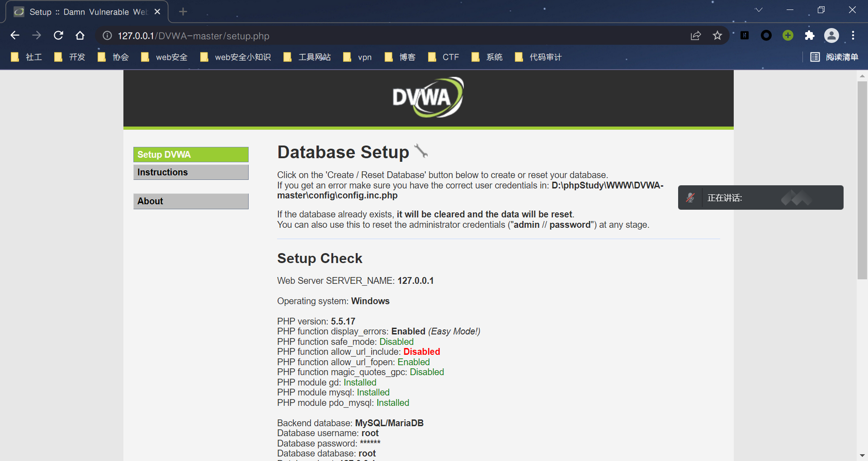
Task: Click the red Disabled allow_url_include status
Action: 422,352
